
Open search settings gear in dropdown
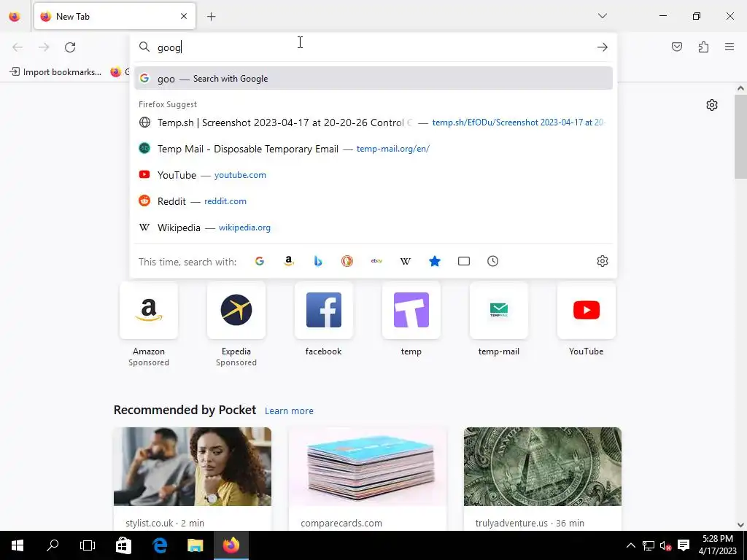pos(602,261)
